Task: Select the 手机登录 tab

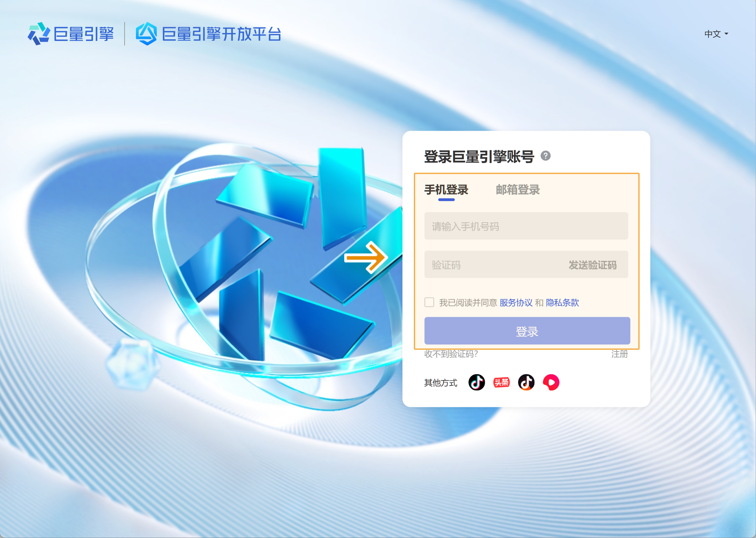Action: coord(446,190)
